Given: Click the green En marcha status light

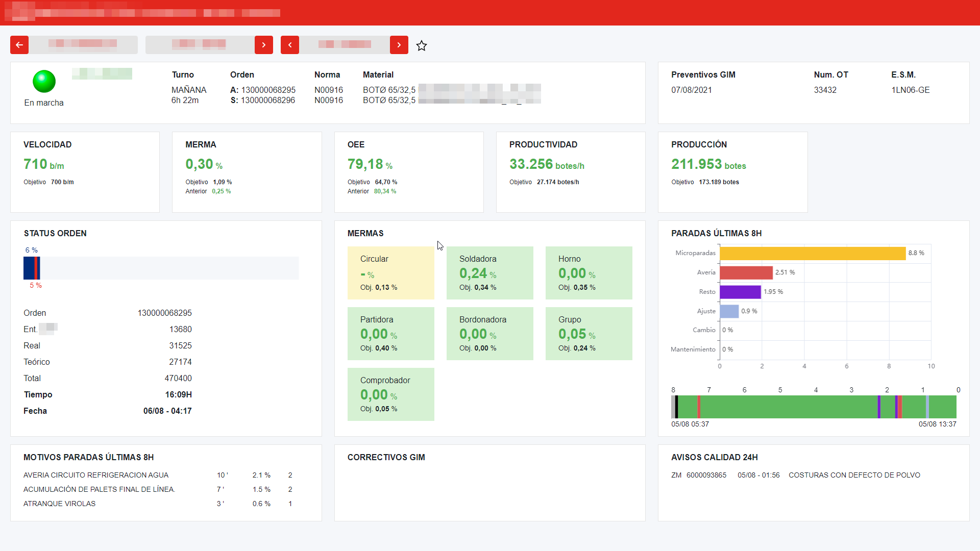Looking at the screenshot, I should coord(44,81).
